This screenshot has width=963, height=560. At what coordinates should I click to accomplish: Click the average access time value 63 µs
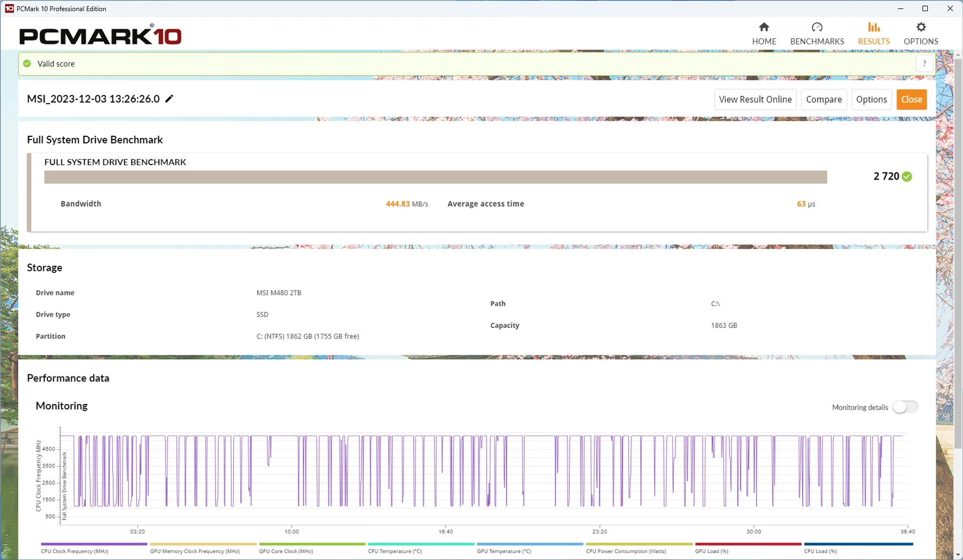[806, 204]
